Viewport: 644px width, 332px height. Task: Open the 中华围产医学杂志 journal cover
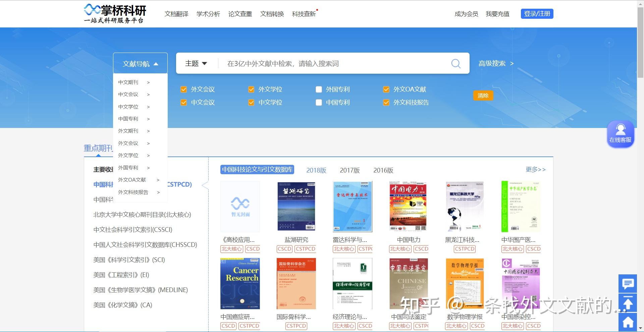pyautogui.click(x=521, y=206)
